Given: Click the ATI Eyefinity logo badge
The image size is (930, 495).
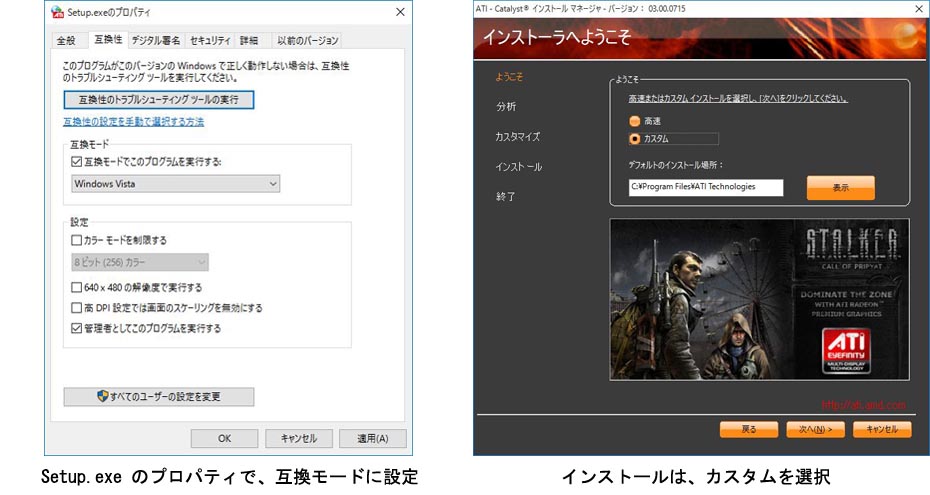Looking at the screenshot, I should (846, 351).
